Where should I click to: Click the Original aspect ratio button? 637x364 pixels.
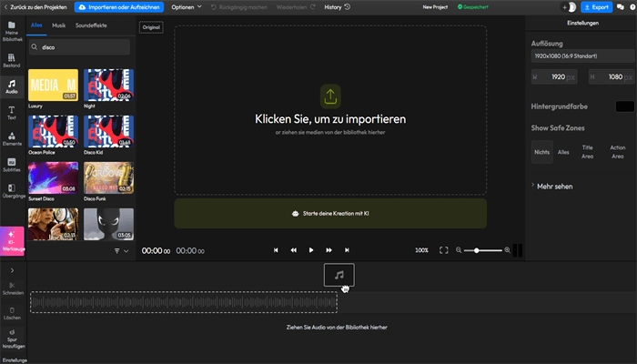pyautogui.click(x=151, y=27)
